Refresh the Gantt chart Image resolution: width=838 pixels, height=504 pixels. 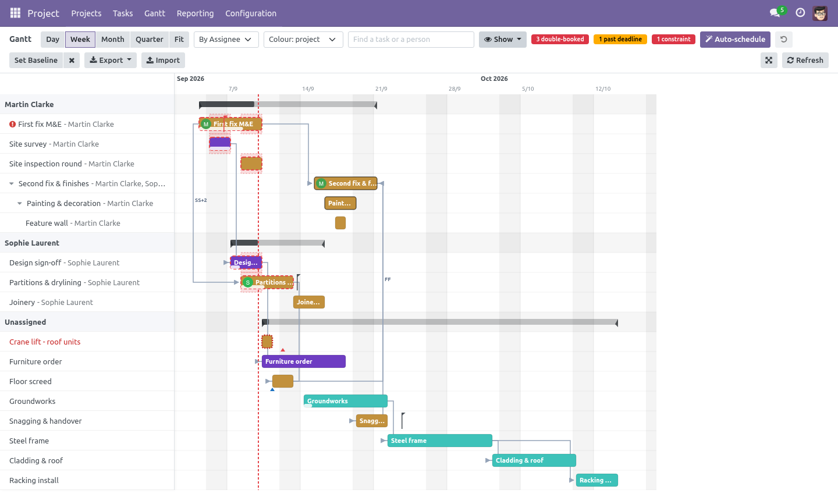805,61
